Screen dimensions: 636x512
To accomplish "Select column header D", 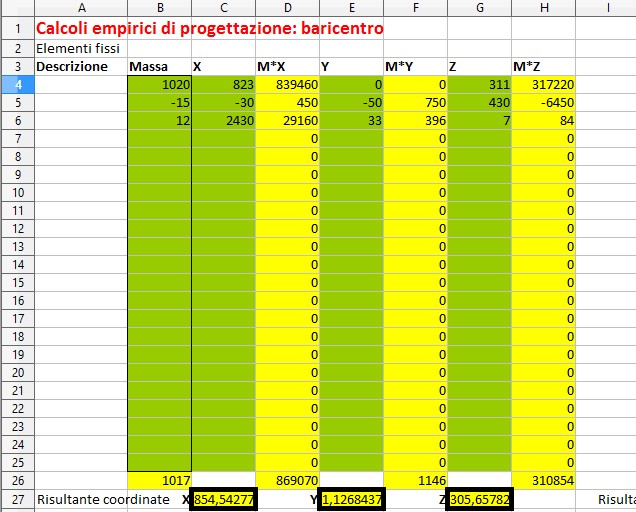I will tap(287, 8).
